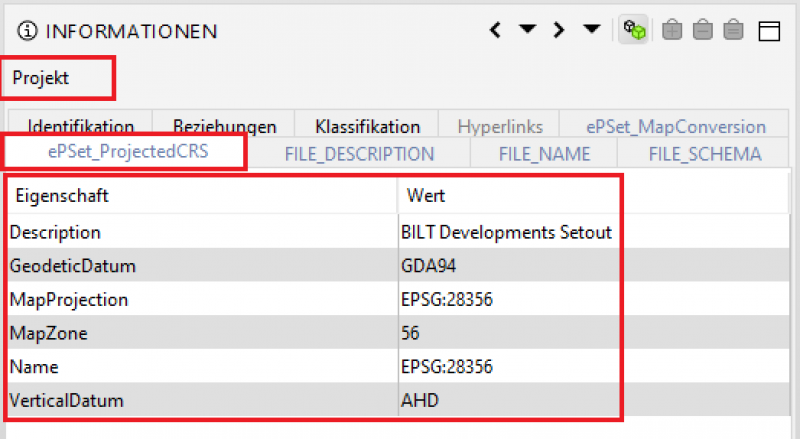Open the Beziehungen tab
800x439 pixels.
224,126
